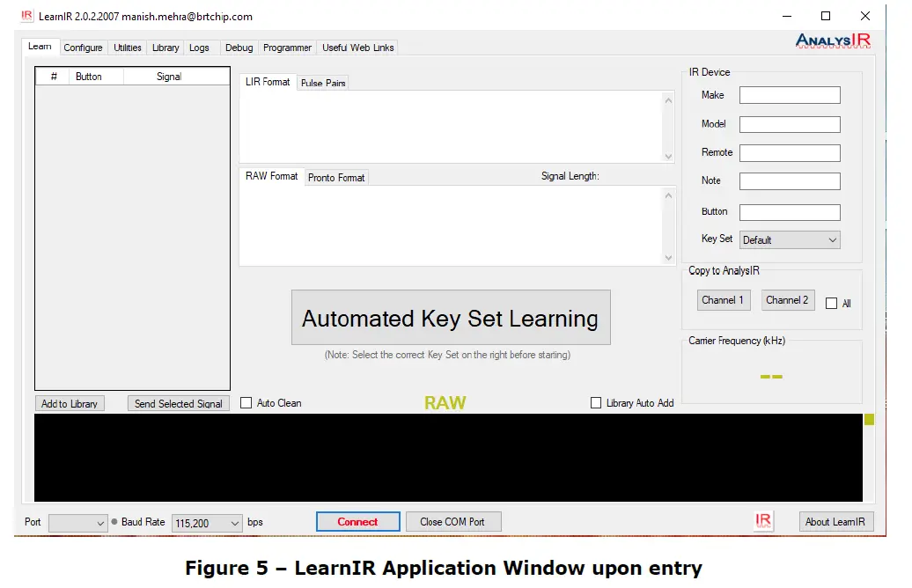Switch to the Pronto Format tab
The image size is (912, 588).
coord(336,177)
